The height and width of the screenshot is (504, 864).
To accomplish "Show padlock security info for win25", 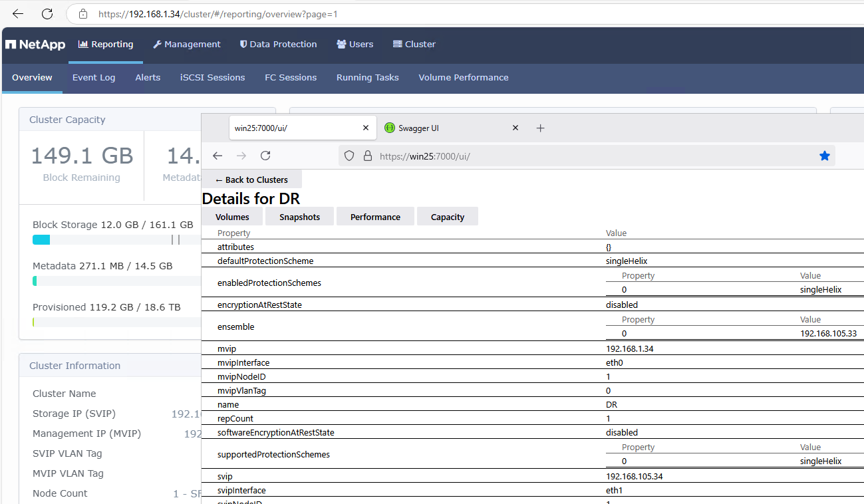I will pyautogui.click(x=366, y=156).
